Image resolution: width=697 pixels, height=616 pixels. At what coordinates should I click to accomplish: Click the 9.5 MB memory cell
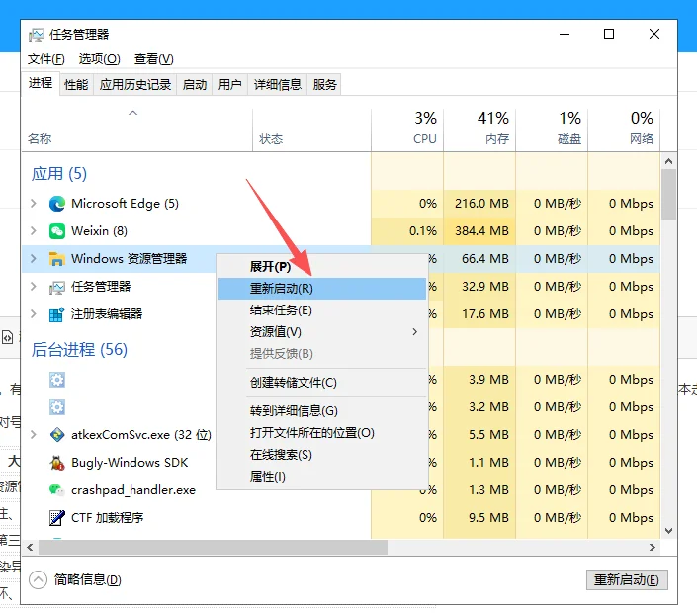click(479, 518)
